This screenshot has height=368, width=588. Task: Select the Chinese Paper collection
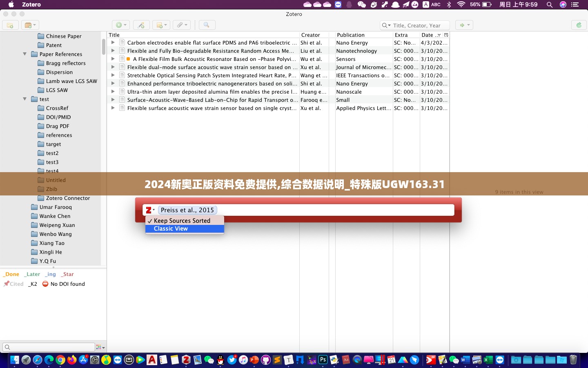tap(64, 36)
